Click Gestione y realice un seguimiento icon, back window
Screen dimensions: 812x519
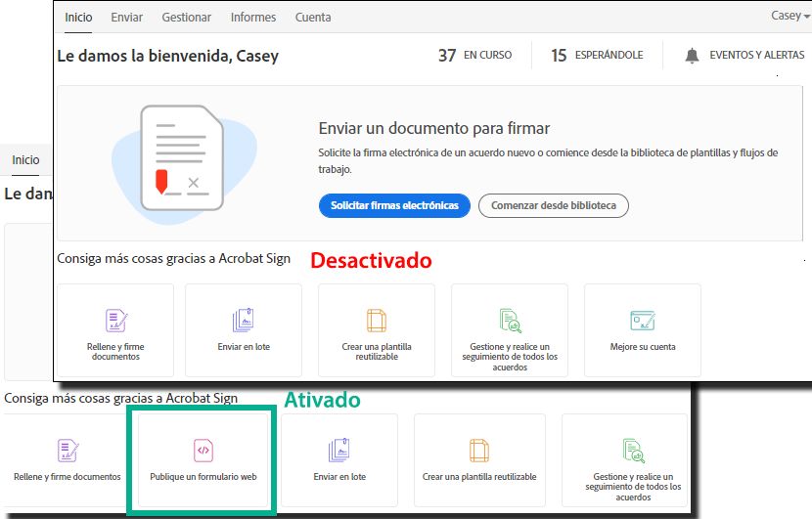[x=633, y=451]
